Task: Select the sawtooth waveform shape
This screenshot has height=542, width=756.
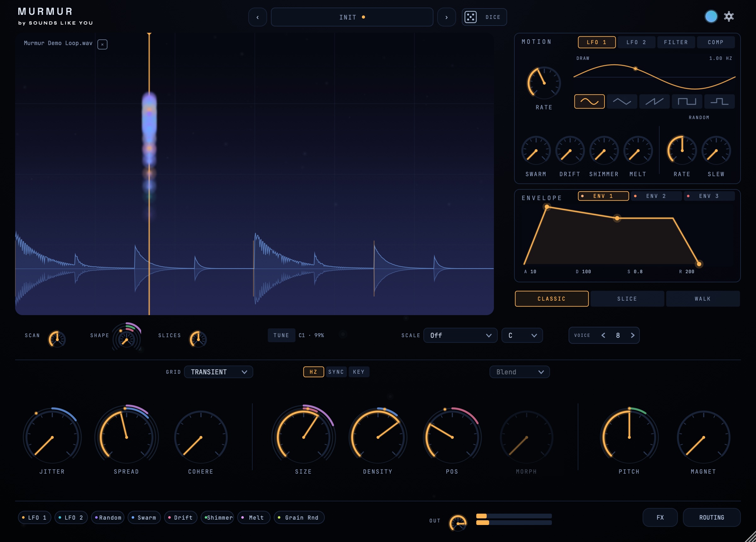Action: (654, 101)
